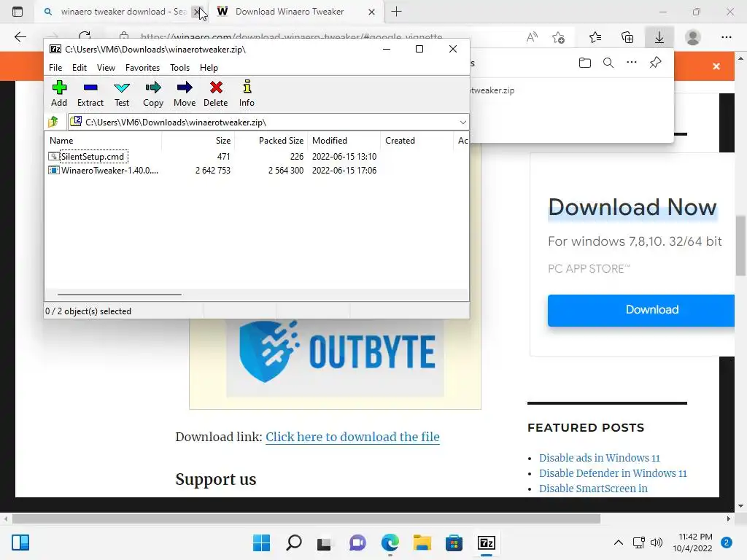The width and height of the screenshot is (747, 560).
Task: Click the browser vertical scrollbar thumb
Action: 740,247
